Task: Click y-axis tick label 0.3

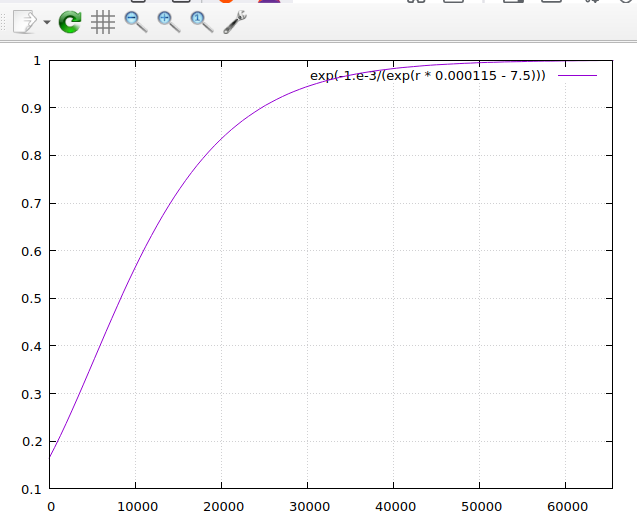Action: [32, 394]
